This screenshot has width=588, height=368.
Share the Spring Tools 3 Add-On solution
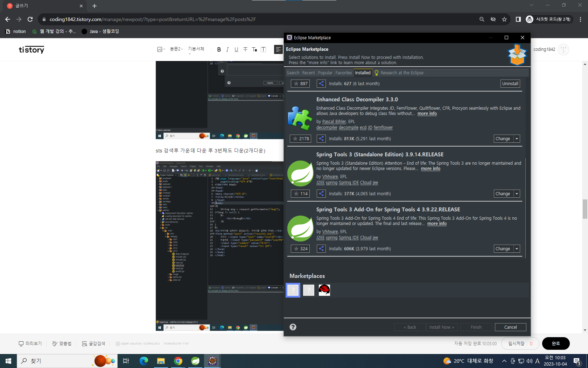click(x=321, y=249)
